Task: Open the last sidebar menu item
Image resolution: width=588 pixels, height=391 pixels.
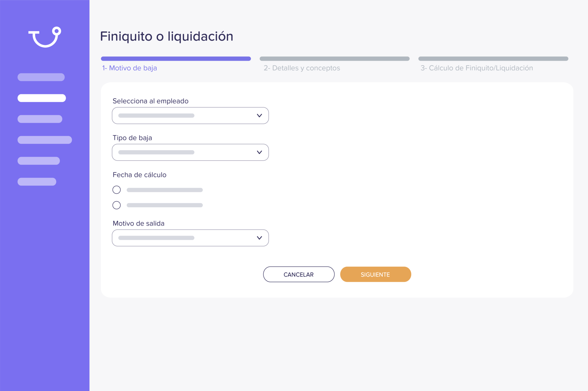Action: [x=37, y=182]
